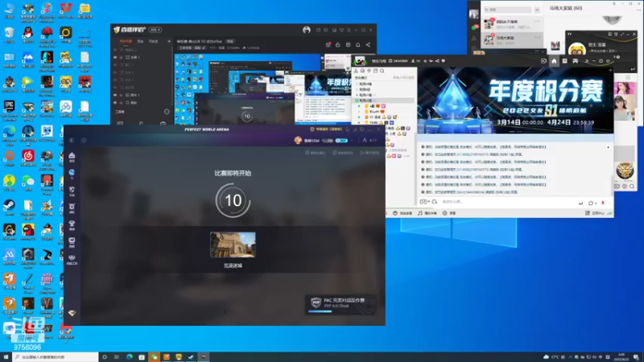The height and width of the screenshot is (362, 644).
Task: Collapse the YY chat notice arrow at right
Action: (608, 147)
